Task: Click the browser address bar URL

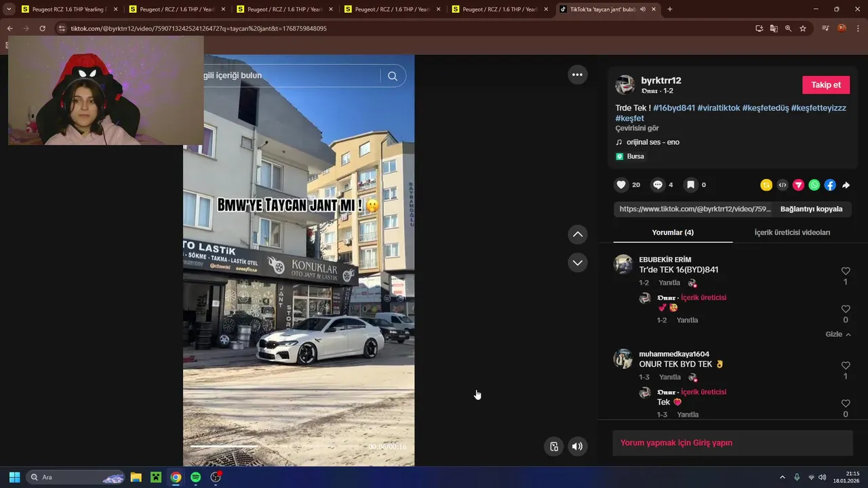Action: point(199,28)
